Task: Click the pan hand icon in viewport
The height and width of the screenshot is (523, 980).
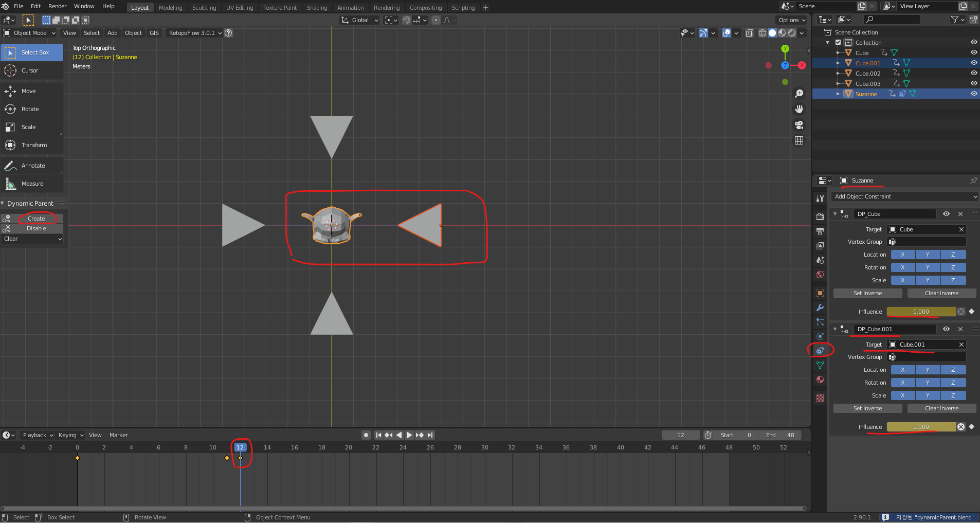Action: click(x=799, y=109)
